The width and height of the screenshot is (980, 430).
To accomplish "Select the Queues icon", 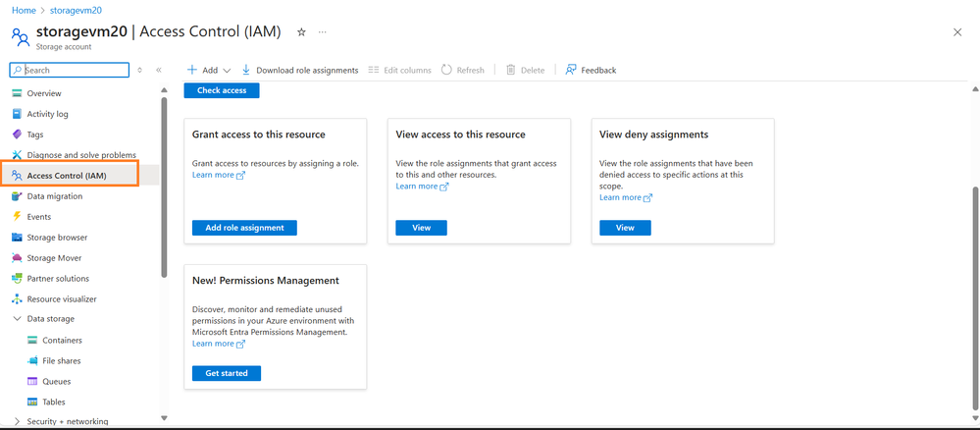I will 32,381.
